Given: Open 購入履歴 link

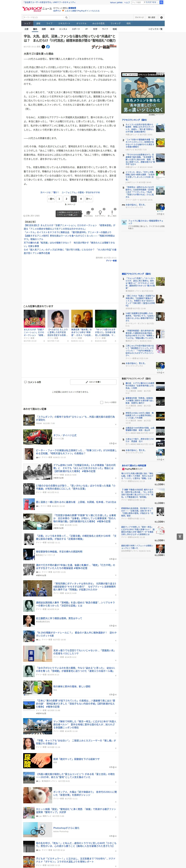Looking at the screenshot, I should [152, 17].
